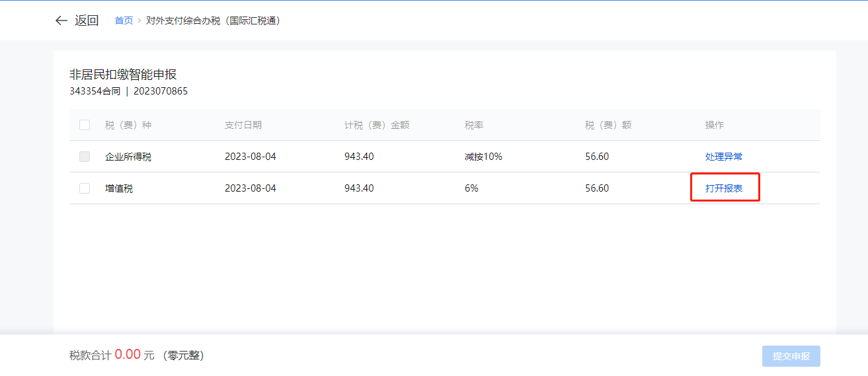Select the 减按10% tax rate cell
868x376 pixels.
tap(483, 157)
